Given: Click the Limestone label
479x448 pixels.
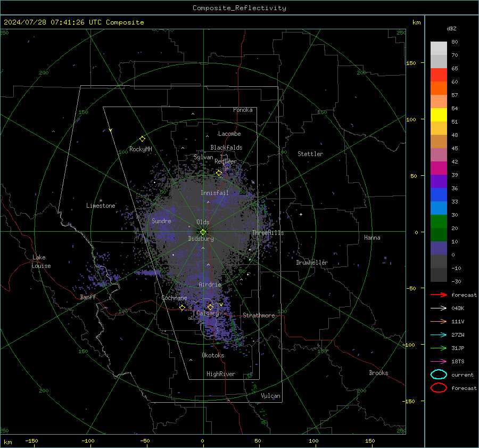Looking at the screenshot, I should (101, 206).
